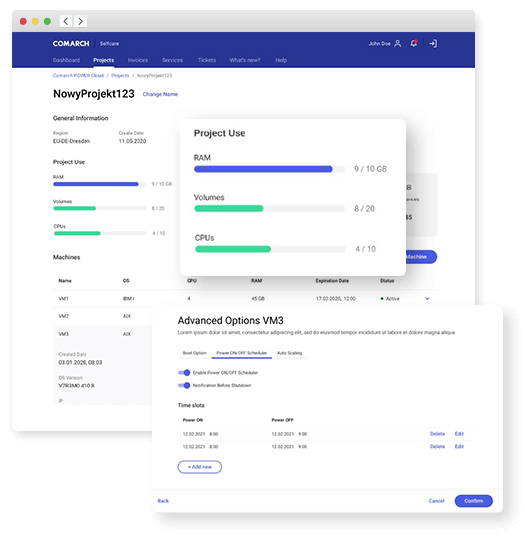Click the 11.05.2020 create date value
The image size is (525, 538).
[132, 141]
